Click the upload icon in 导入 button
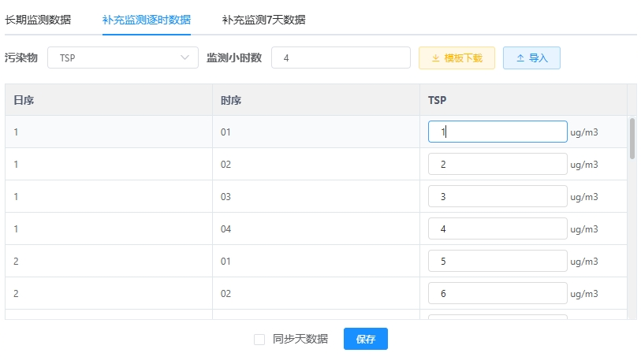Image resolution: width=641 pixels, height=364 pixels. click(520, 58)
